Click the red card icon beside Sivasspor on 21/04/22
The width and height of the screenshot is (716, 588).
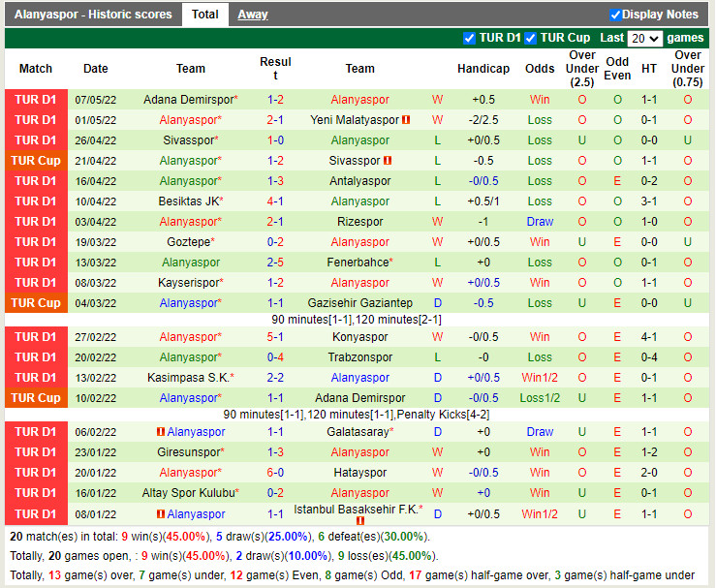coord(388,161)
